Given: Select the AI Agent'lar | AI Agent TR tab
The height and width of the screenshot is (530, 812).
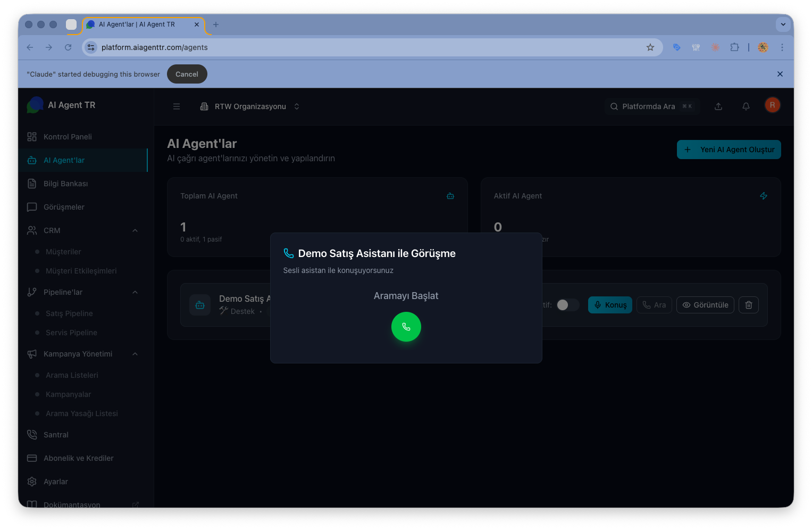Looking at the screenshot, I should [144, 24].
